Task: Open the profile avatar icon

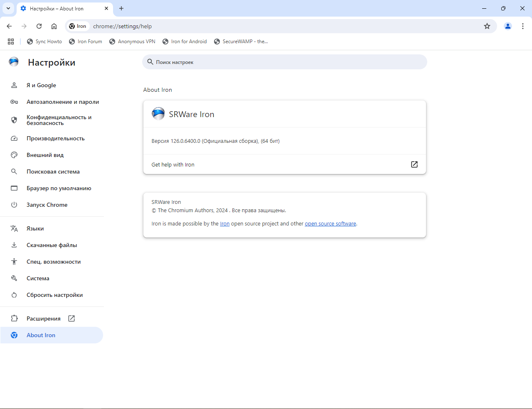Action: pyautogui.click(x=508, y=26)
